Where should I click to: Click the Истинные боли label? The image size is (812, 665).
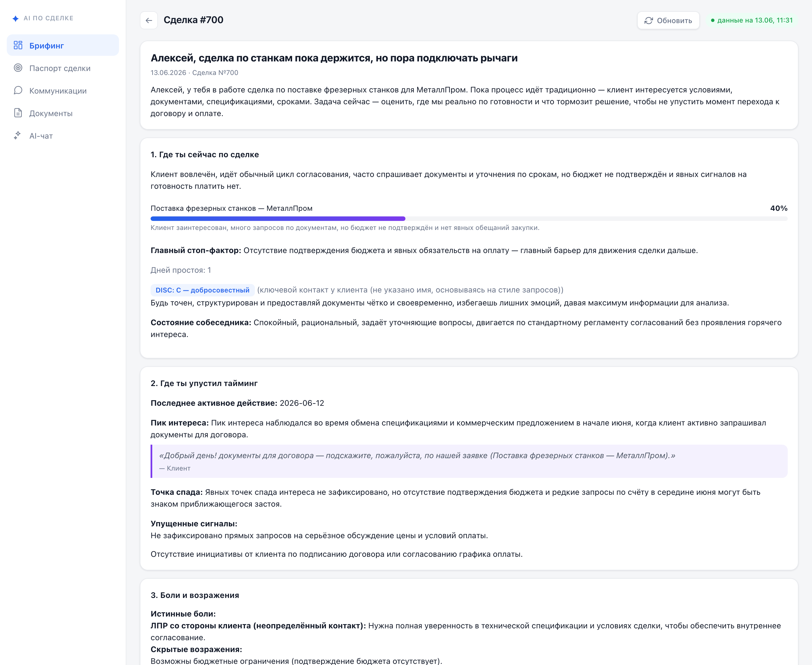point(183,614)
